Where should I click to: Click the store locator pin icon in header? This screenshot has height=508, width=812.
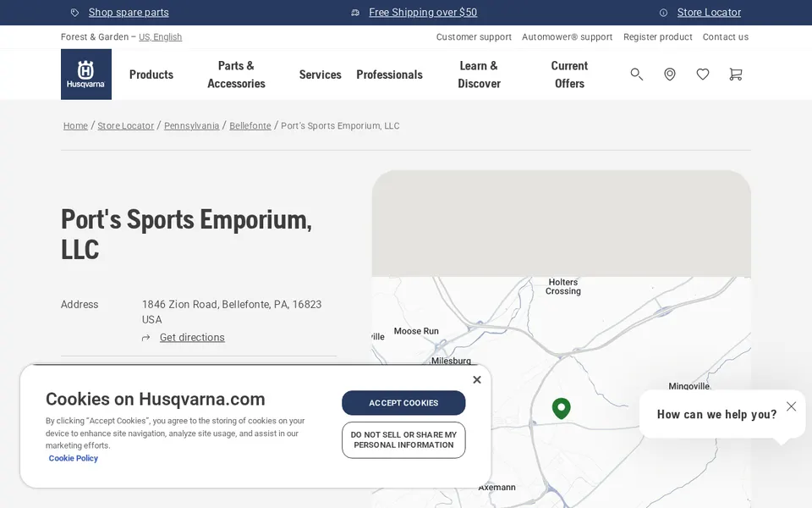click(x=670, y=75)
